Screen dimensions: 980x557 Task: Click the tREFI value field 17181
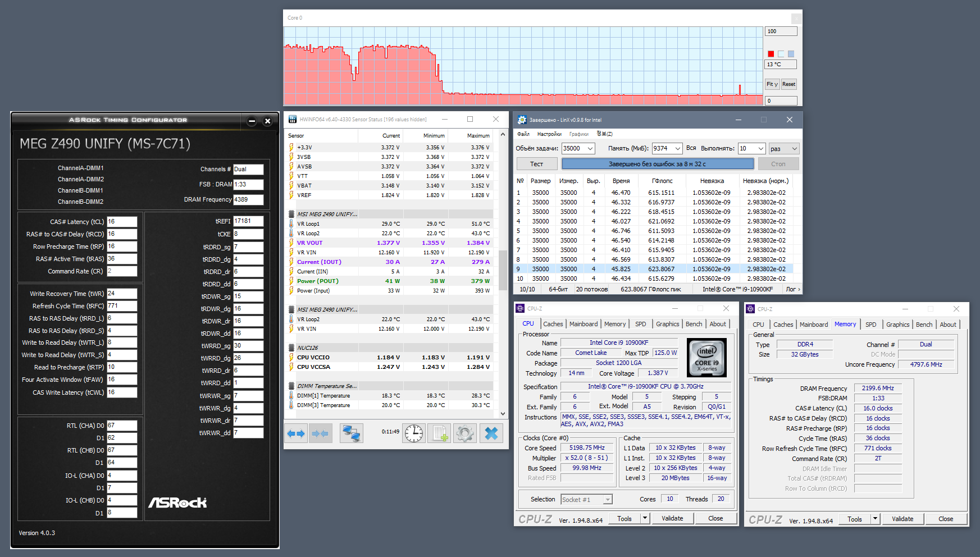[248, 221]
